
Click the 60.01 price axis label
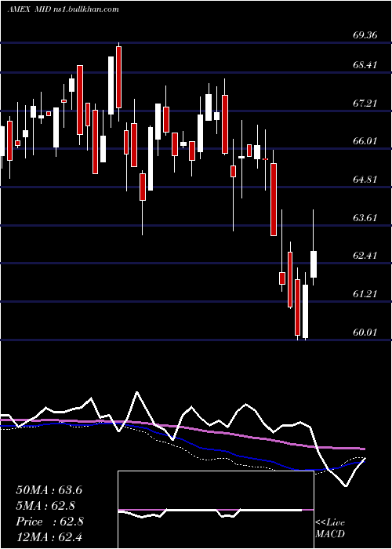(365, 333)
